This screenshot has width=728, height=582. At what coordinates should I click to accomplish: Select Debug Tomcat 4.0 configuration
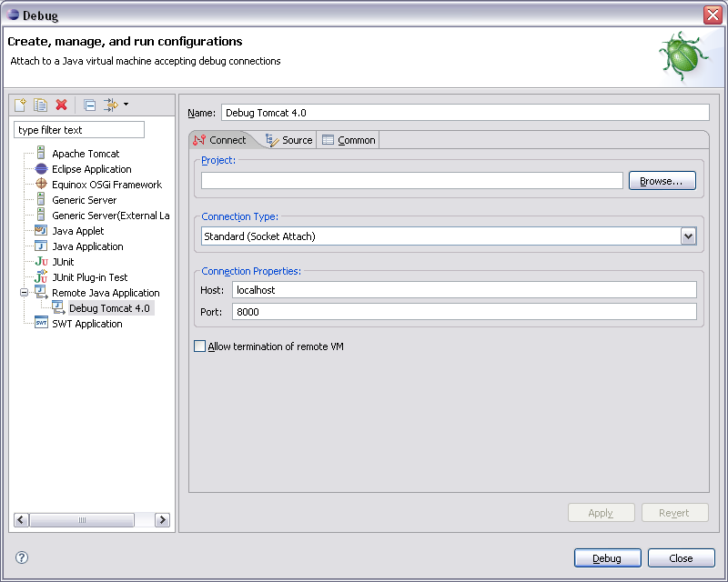pos(109,308)
